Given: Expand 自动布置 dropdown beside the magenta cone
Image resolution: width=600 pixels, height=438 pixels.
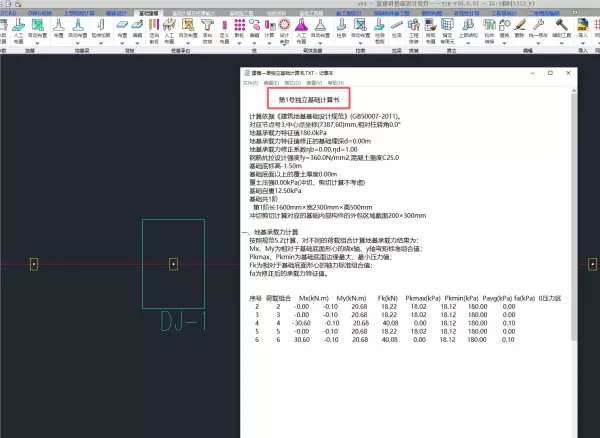Looking at the screenshot, I should coord(320,43).
